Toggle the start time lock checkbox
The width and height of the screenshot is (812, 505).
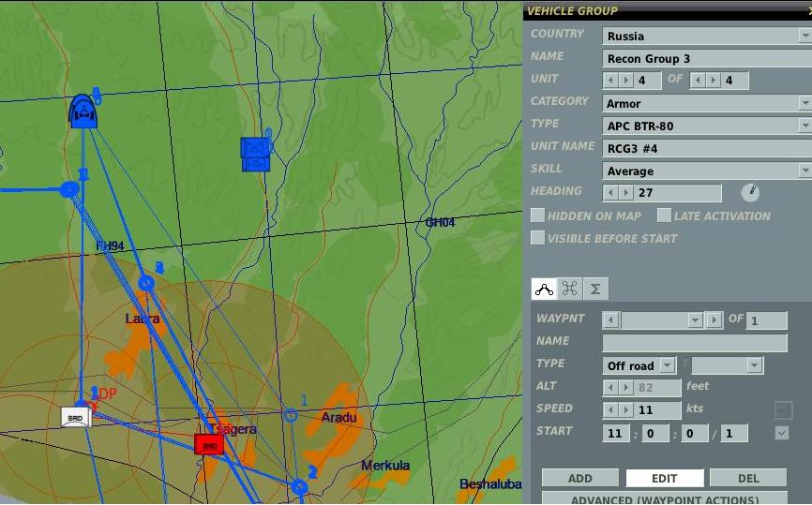pos(782,433)
